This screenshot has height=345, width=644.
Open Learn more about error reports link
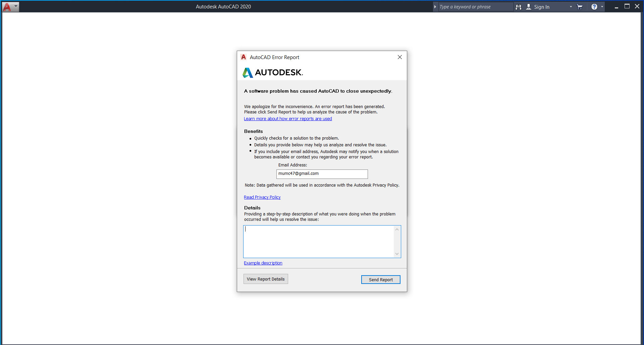(x=288, y=119)
